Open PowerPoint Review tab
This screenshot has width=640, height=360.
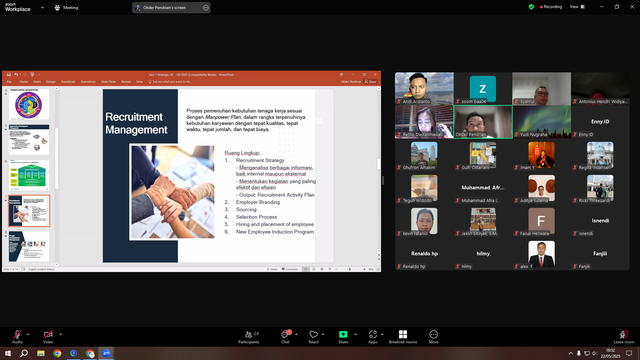click(126, 82)
